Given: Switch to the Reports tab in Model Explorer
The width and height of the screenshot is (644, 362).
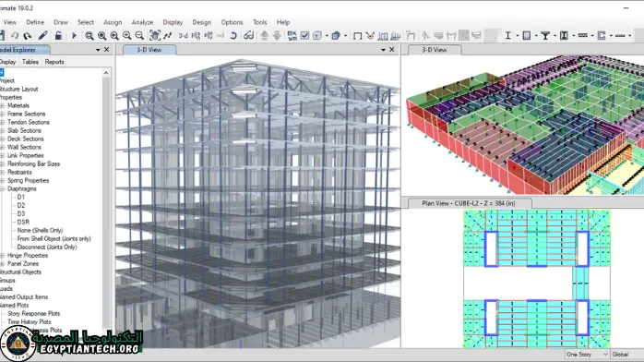Looking at the screenshot, I should [x=54, y=62].
